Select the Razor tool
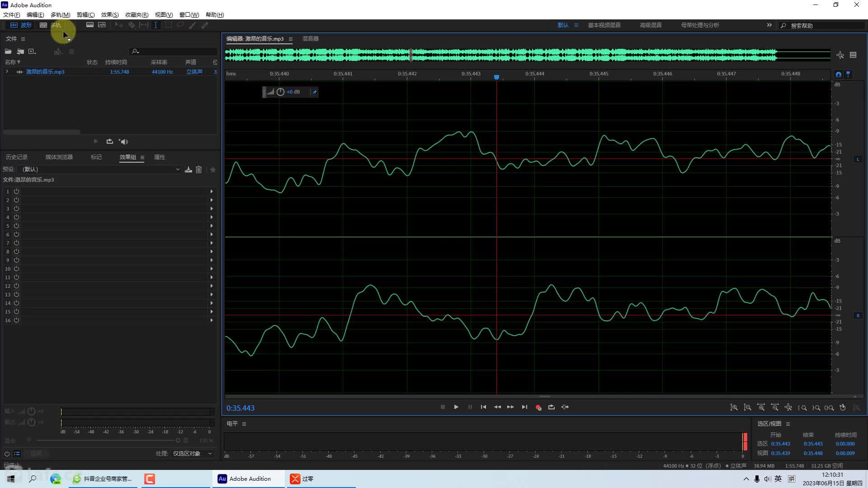 [132, 25]
